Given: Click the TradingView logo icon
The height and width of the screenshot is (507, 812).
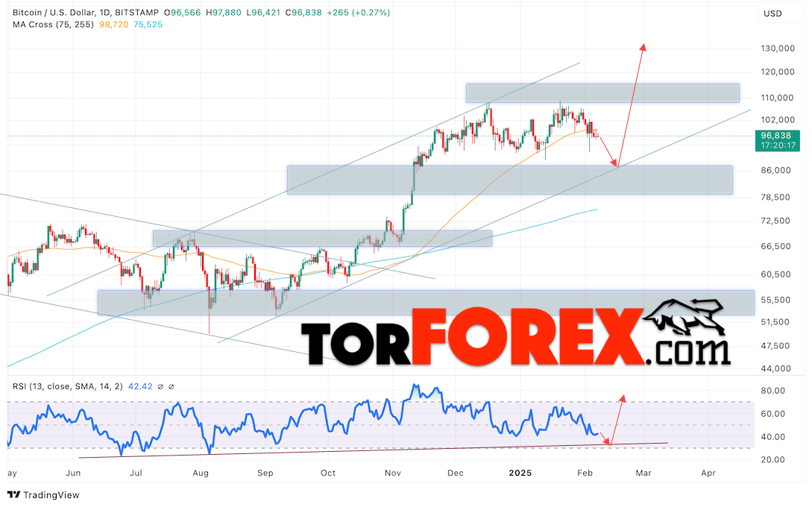Looking at the screenshot, I should pos(13,495).
